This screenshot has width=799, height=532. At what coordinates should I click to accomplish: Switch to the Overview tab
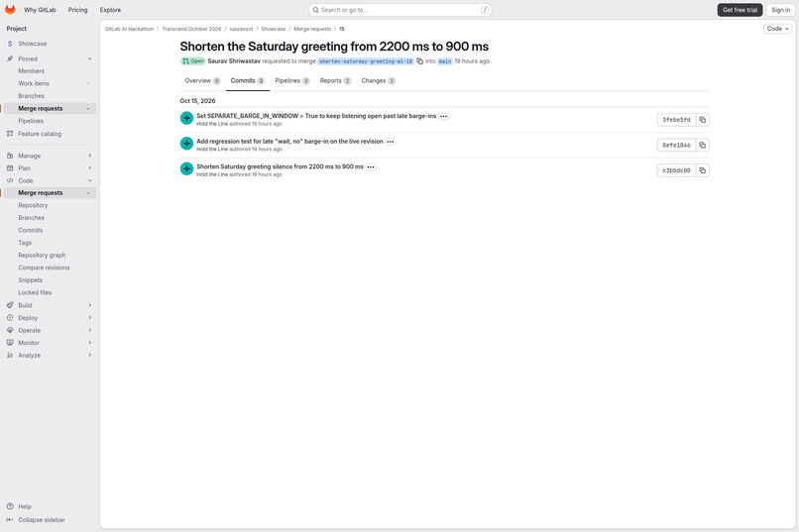pos(202,81)
